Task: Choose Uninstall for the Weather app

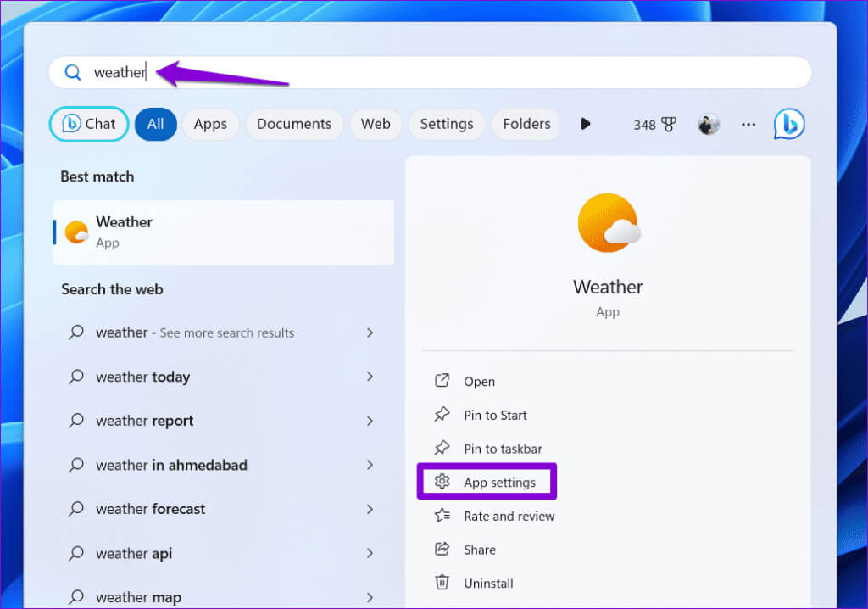Action: point(489,584)
